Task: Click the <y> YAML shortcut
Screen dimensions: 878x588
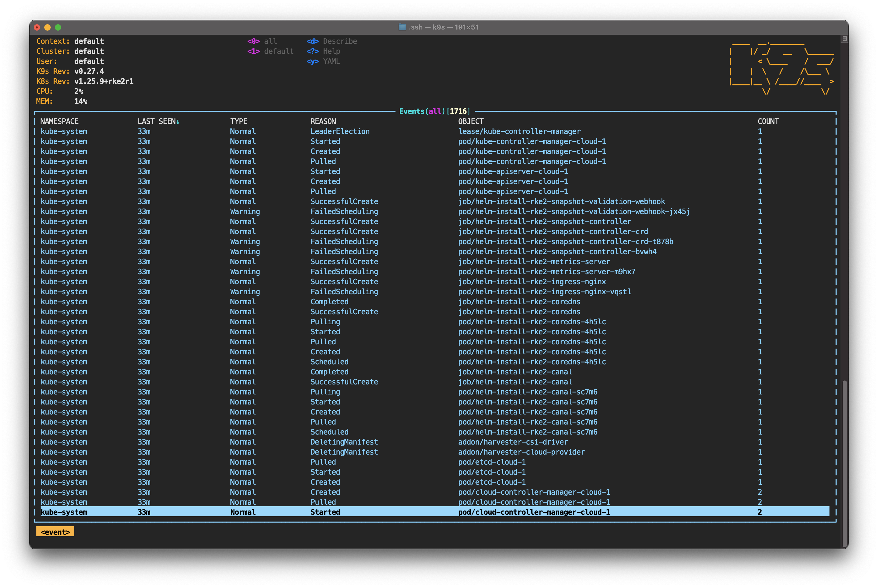Action: point(323,61)
